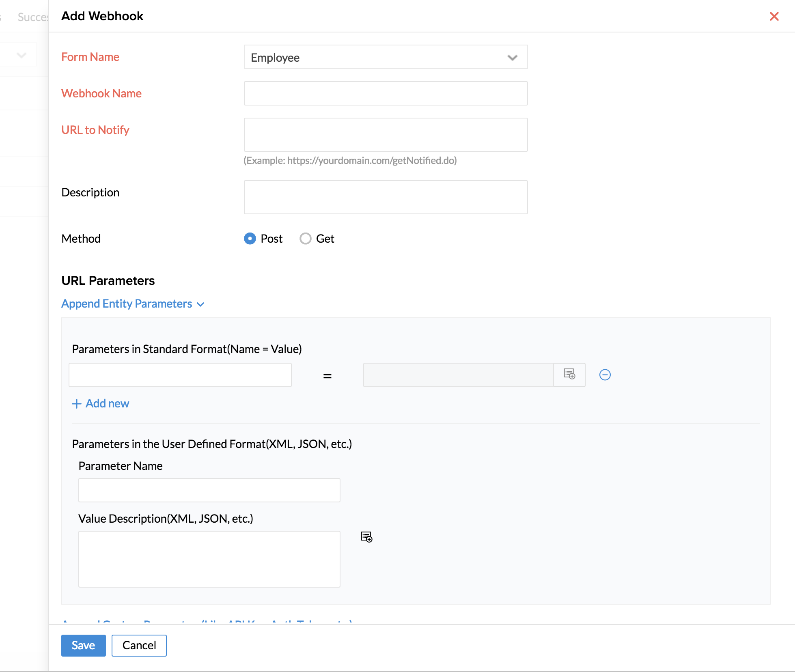Click the Cancel button
Image resolution: width=795 pixels, height=672 pixels.
pyautogui.click(x=139, y=645)
